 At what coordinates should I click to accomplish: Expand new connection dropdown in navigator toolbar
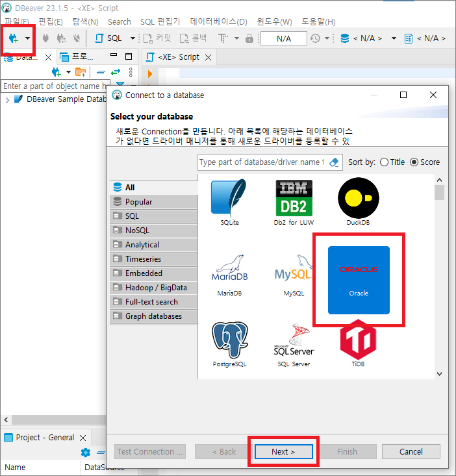coord(68,72)
